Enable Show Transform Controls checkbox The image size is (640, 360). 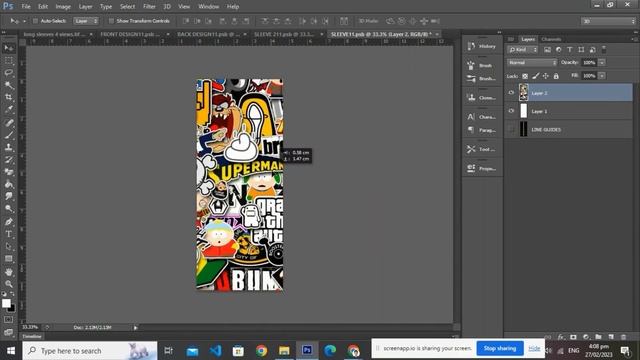point(111,21)
